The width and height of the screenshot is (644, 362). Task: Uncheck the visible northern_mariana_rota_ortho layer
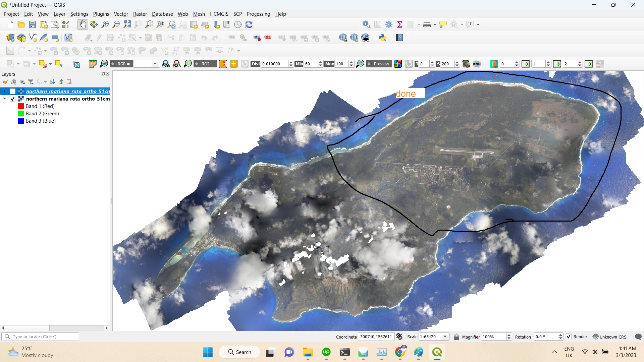tap(13, 99)
